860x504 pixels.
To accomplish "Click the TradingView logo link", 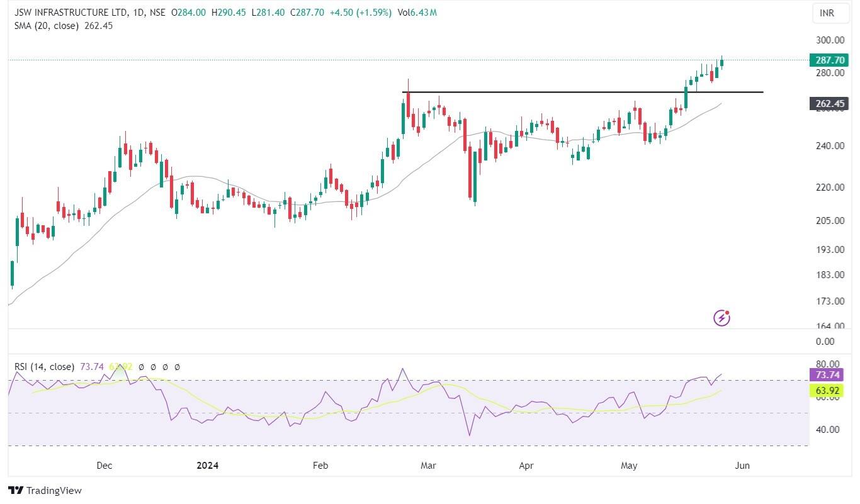I will [45, 490].
